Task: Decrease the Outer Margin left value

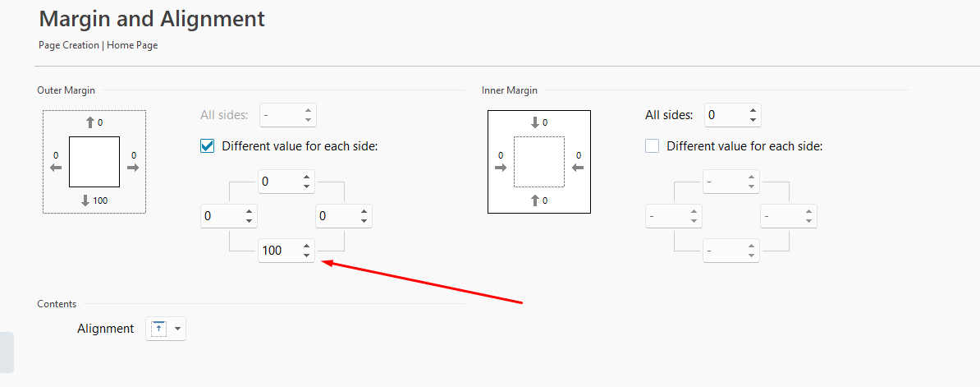Action: point(249,221)
